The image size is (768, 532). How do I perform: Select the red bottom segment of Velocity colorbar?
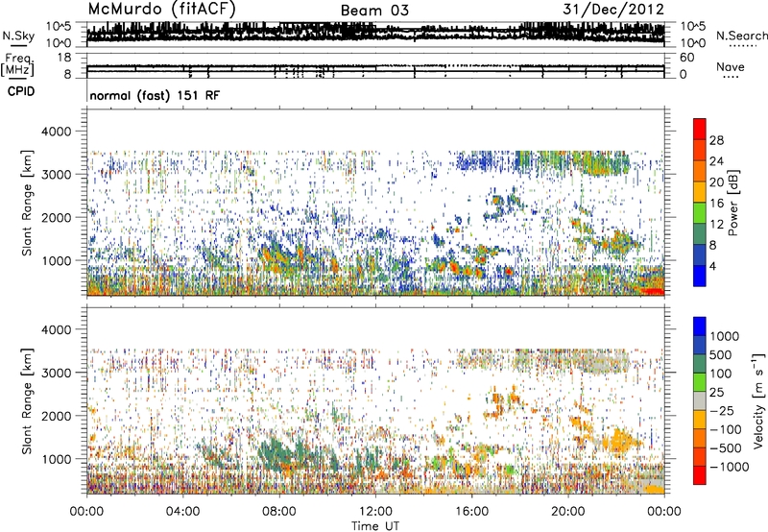[700, 475]
